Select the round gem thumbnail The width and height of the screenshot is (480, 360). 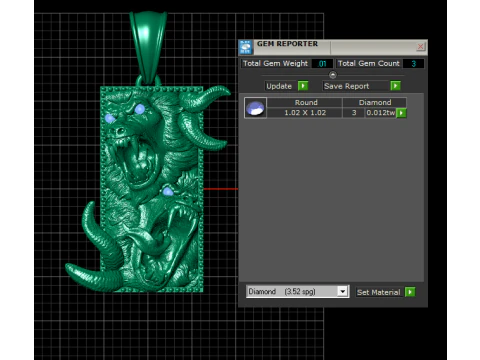[x=255, y=108]
